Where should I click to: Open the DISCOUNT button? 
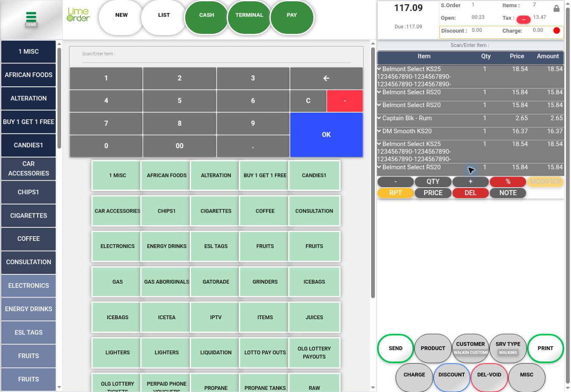coord(452,378)
